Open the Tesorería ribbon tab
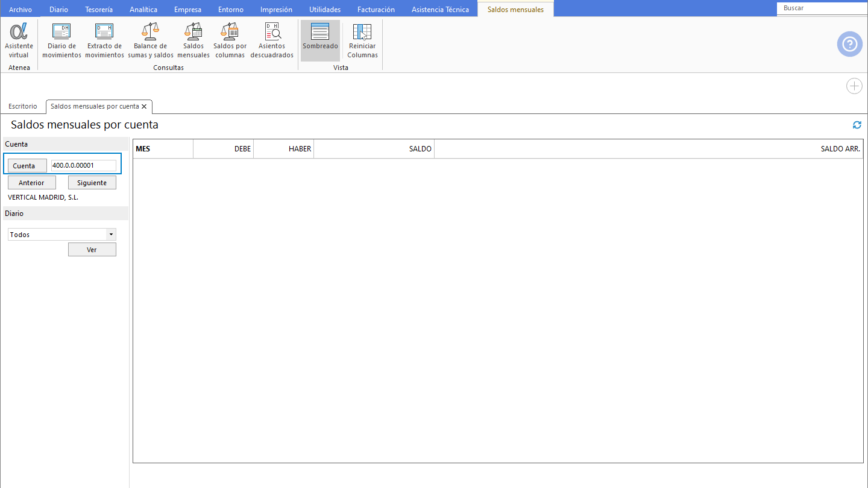The image size is (868, 488). pos(99,9)
